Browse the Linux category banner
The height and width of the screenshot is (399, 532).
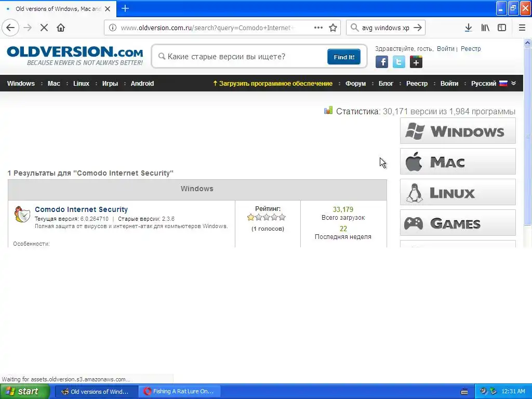pyautogui.click(x=458, y=192)
